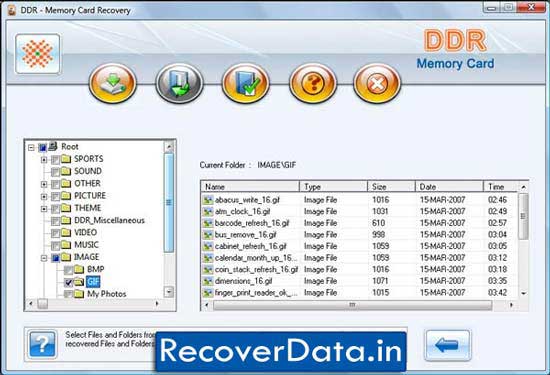Click the file list horizontal scroll right arrow
550x375 pixels.
click(x=511, y=305)
